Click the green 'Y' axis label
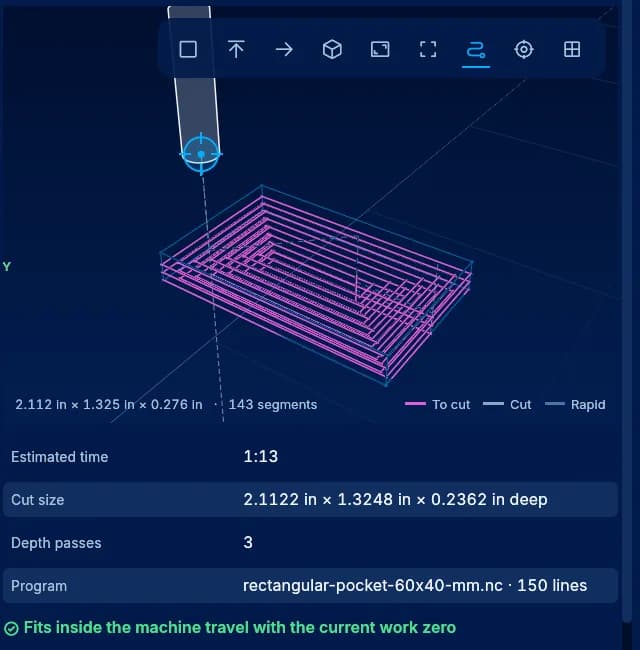 [x=7, y=267]
